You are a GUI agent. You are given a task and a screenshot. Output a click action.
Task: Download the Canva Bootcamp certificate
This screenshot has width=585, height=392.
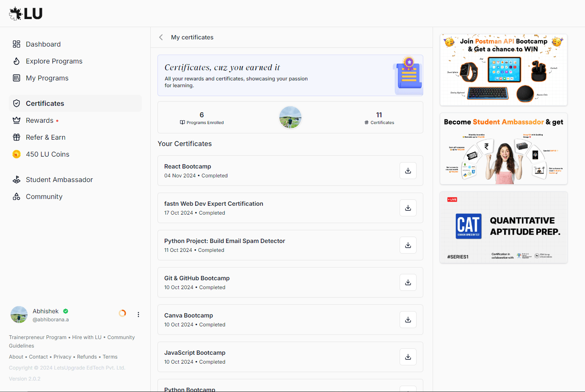[x=408, y=320]
